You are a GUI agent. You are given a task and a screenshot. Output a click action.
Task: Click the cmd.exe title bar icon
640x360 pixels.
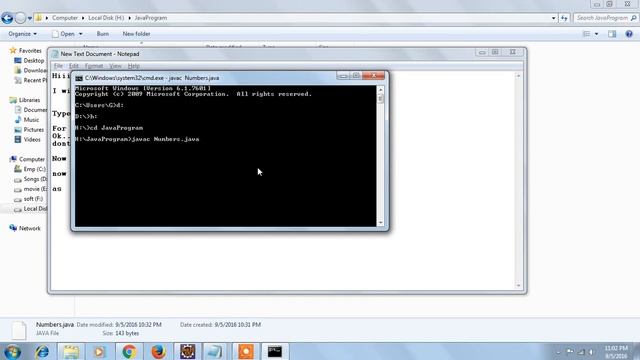pyautogui.click(x=79, y=78)
